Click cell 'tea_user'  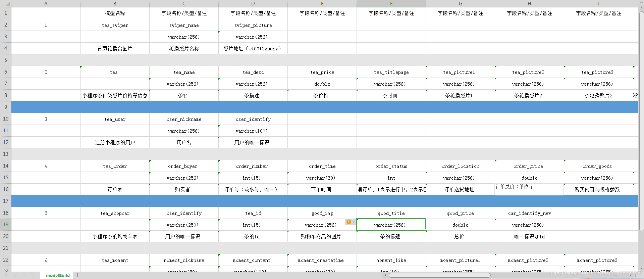tap(115, 119)
